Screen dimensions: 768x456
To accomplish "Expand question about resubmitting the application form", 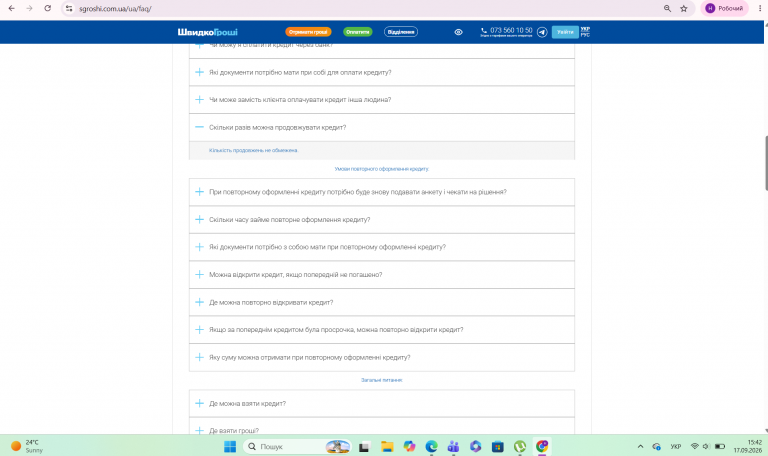I will click(x=382, y=192).
